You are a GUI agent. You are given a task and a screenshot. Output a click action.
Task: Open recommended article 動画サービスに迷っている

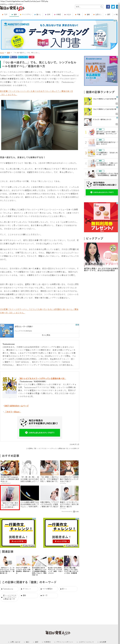tap(69, 497)
